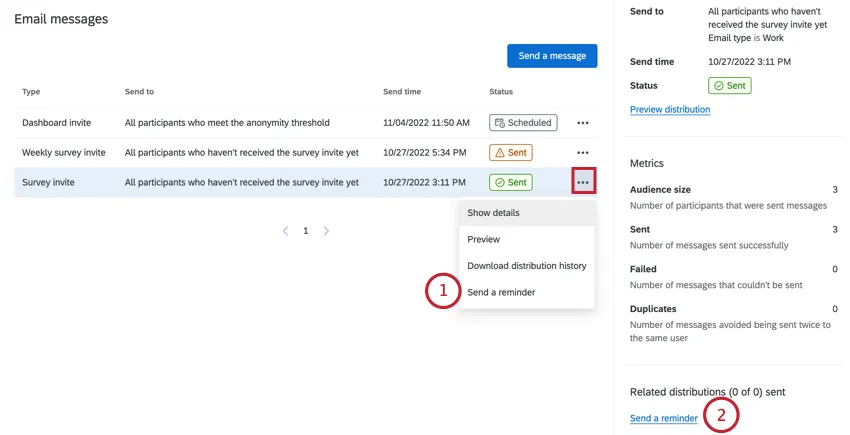Choose Preview in the dropdown menu
850x435 pixels.
pos(483,240)
